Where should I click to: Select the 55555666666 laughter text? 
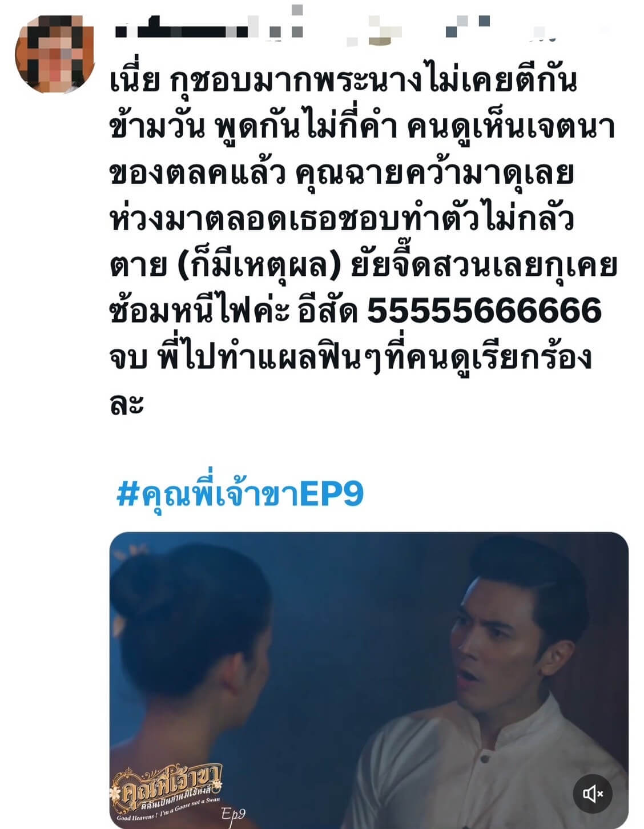484,311
